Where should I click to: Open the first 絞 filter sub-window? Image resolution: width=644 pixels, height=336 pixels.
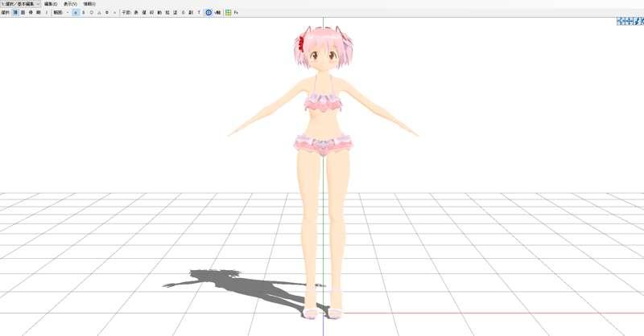point(151,12)
